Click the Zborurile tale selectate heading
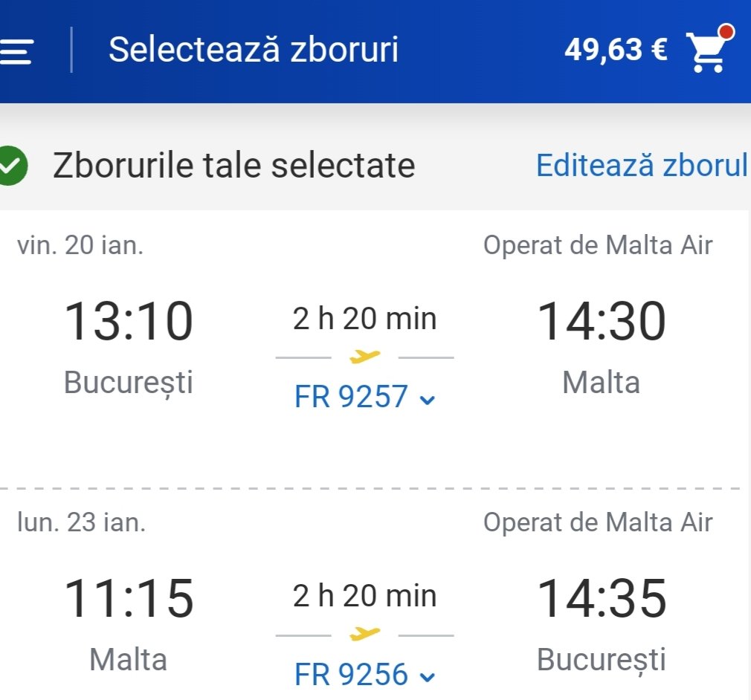This screenshot has height=700, width=751. 233,166
